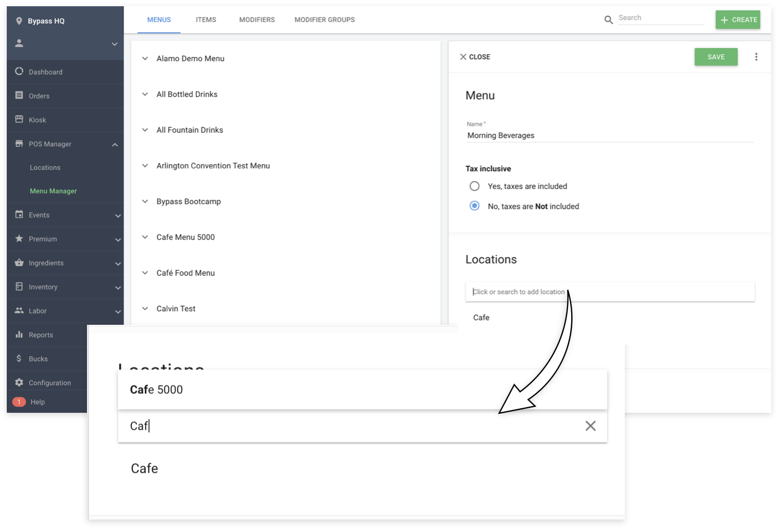The image size is (780, 532).
Task: Click the Premium star icon
Action: 19,238
